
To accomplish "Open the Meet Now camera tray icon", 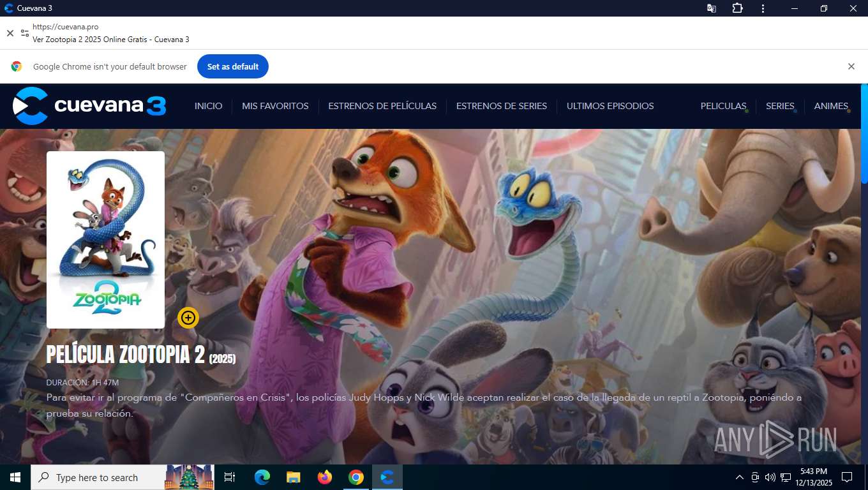I will pyautogui.click(x=755, y=477).
